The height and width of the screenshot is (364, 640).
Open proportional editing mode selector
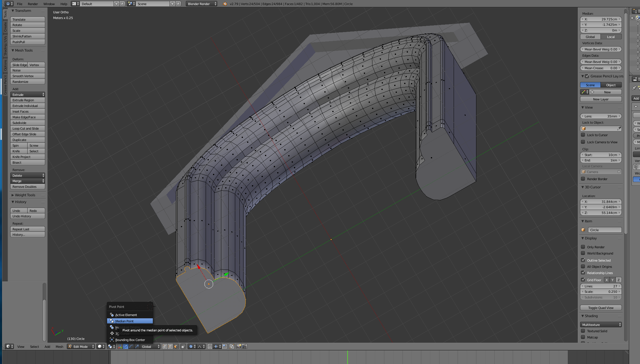pos(192,346)
